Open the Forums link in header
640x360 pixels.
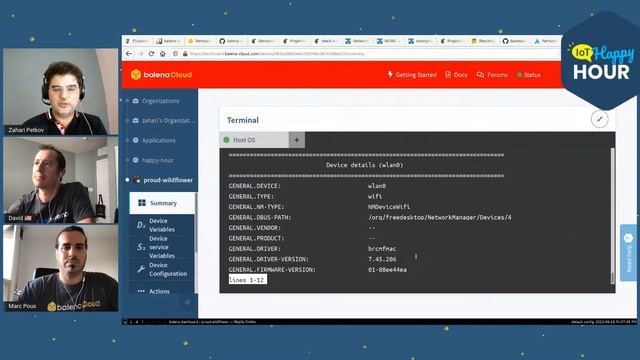pyautogui.click(x=492, y=75)
